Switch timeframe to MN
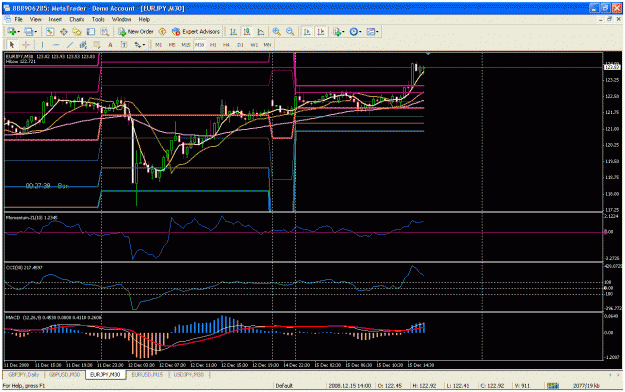Screen dimensions: 625x392 [267, 45]
